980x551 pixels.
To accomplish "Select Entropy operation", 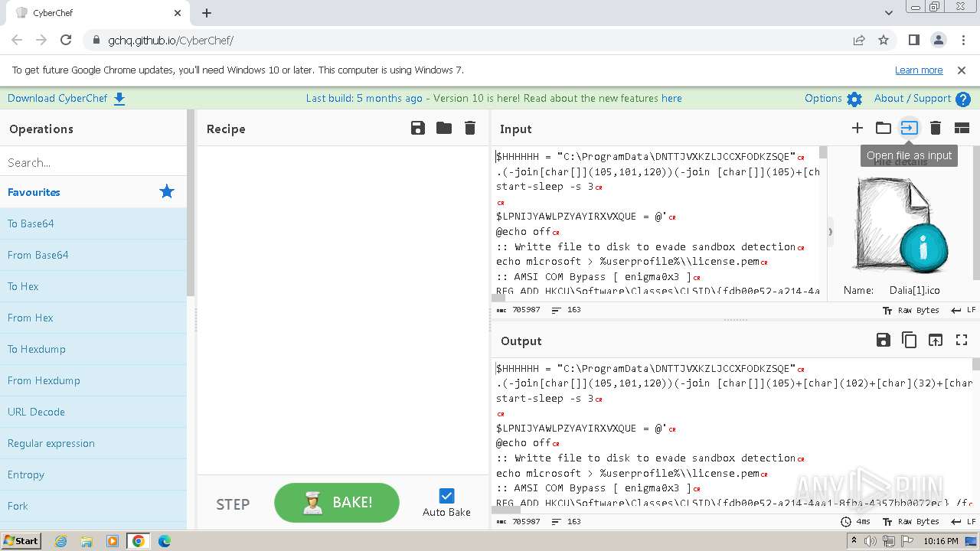I will (x=93, y=474).
